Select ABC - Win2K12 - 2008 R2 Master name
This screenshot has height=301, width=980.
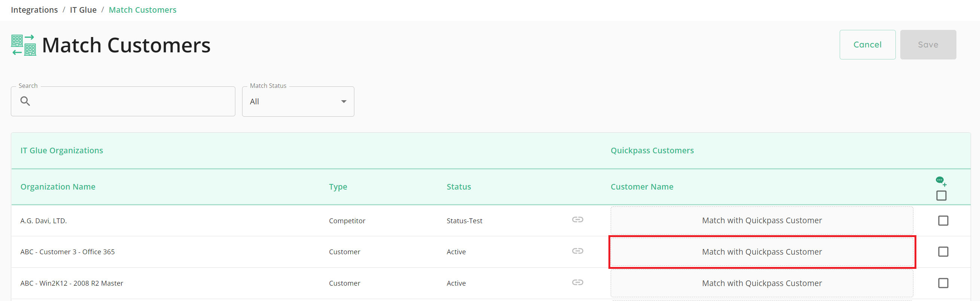(x=71, y=283)
